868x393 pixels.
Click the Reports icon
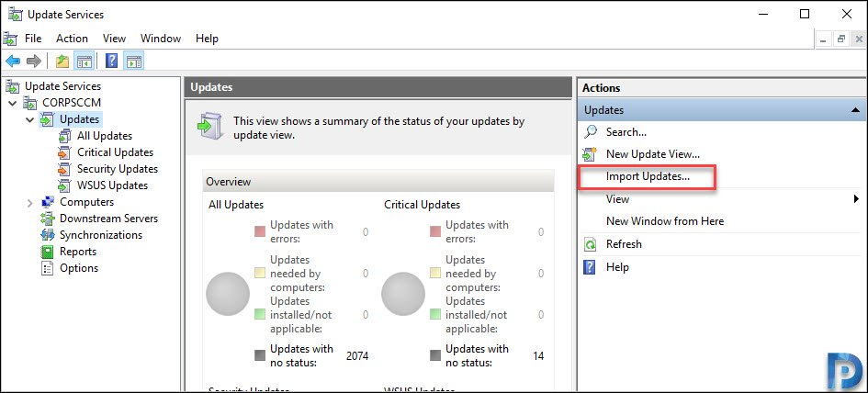(x=48, y=252)
